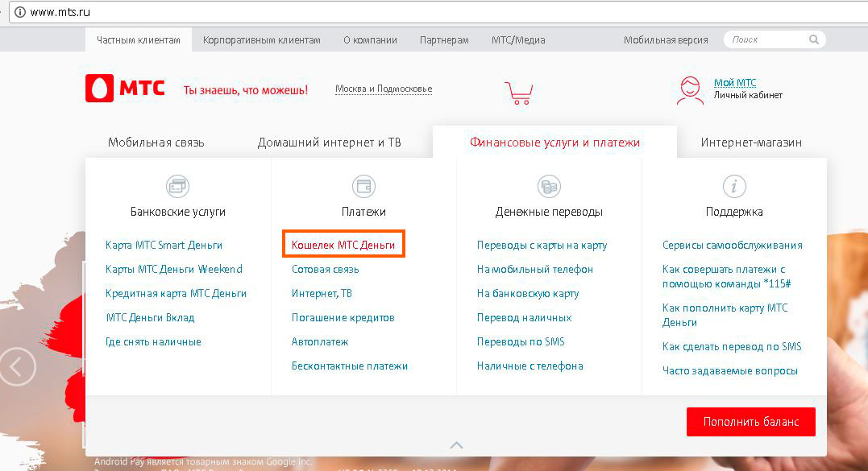Click the Платежи wallet icon
This screenshot has width=868, height=471.
coord(363,186)
